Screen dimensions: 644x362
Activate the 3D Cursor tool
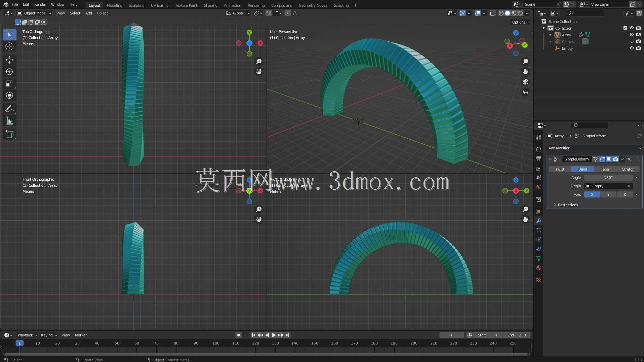[9, 46]
